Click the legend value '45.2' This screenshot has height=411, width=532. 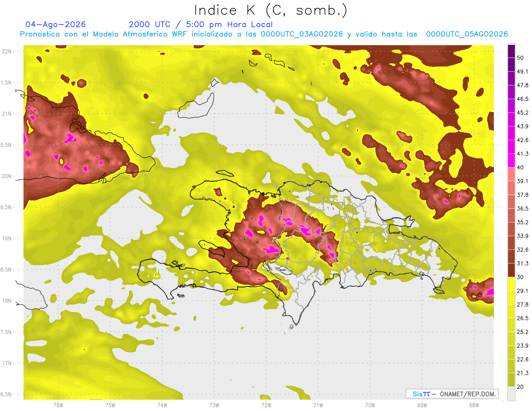tap(522, 113)
